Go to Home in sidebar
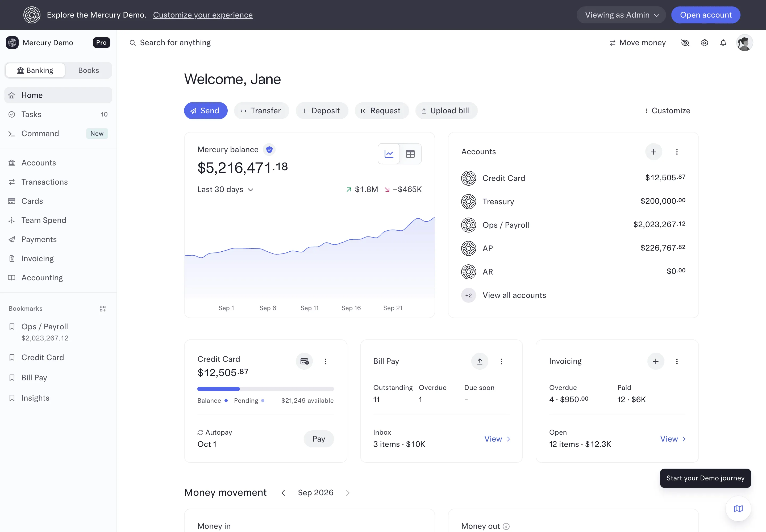 58,95
